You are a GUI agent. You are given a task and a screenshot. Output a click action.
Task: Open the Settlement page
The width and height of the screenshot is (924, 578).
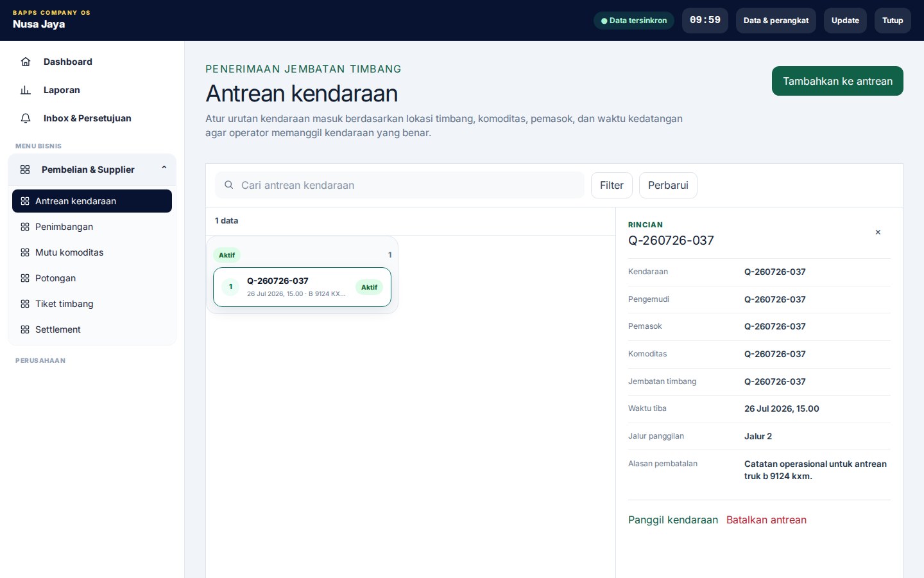pyautogui.click(x=92, y=329)
